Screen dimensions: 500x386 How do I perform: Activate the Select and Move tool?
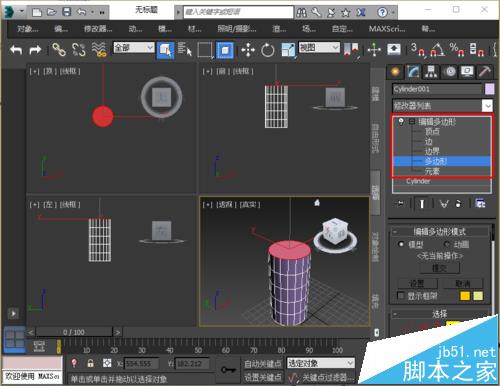click(248, 50)
